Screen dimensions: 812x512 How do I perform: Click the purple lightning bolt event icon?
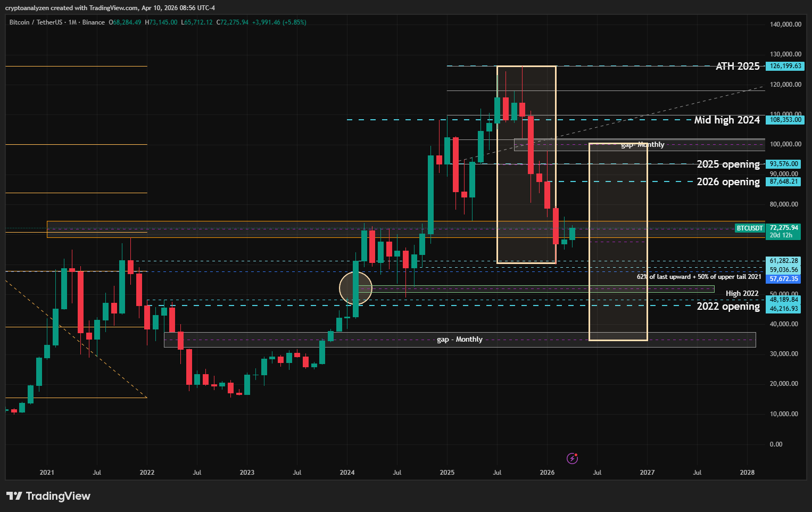pos(572,458)
